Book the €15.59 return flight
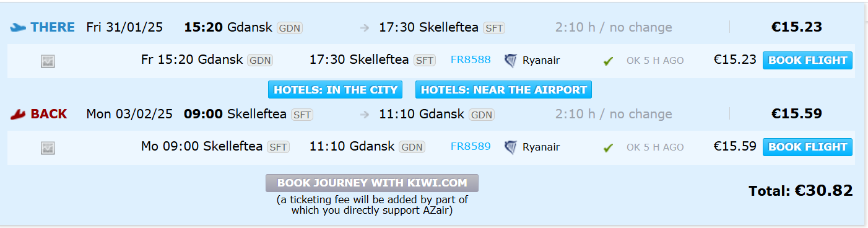 [x=807, y=147]
